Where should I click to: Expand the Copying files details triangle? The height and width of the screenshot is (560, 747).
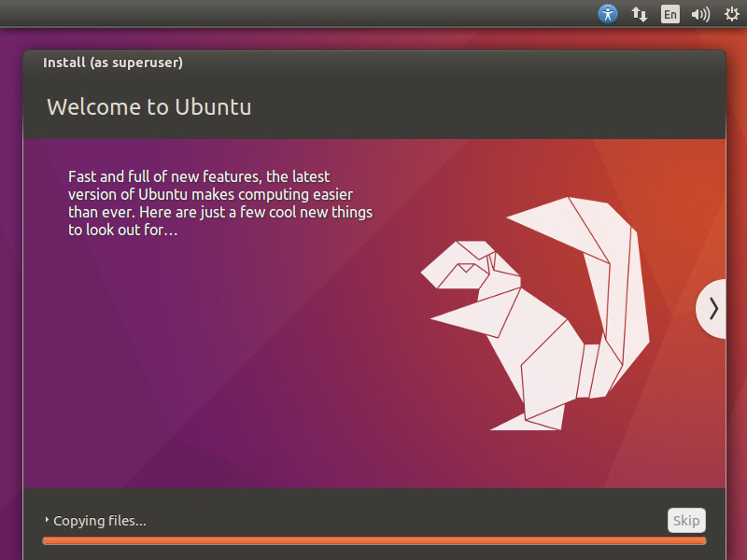pyautogui.click(x=49, y=521)
